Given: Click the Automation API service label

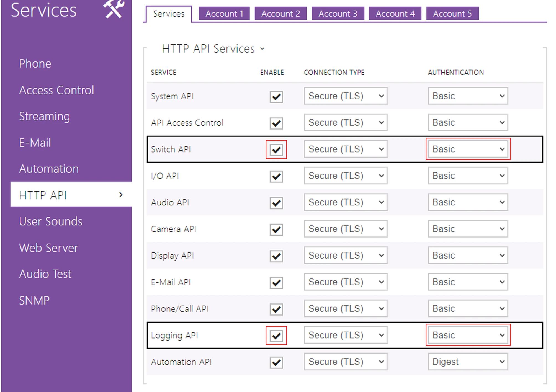Looking at the screenshot, I should [x=181, y=362].
